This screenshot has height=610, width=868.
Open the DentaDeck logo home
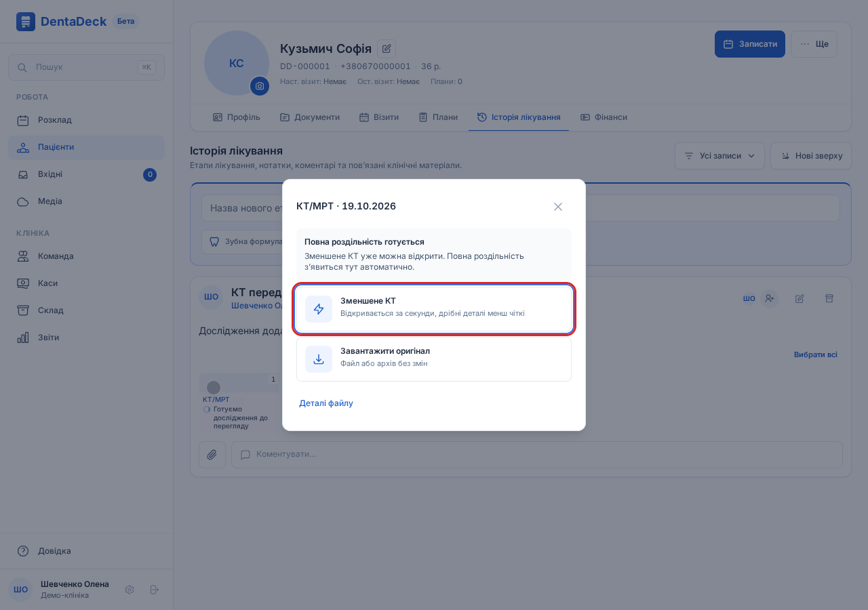[x=62, y=22]
